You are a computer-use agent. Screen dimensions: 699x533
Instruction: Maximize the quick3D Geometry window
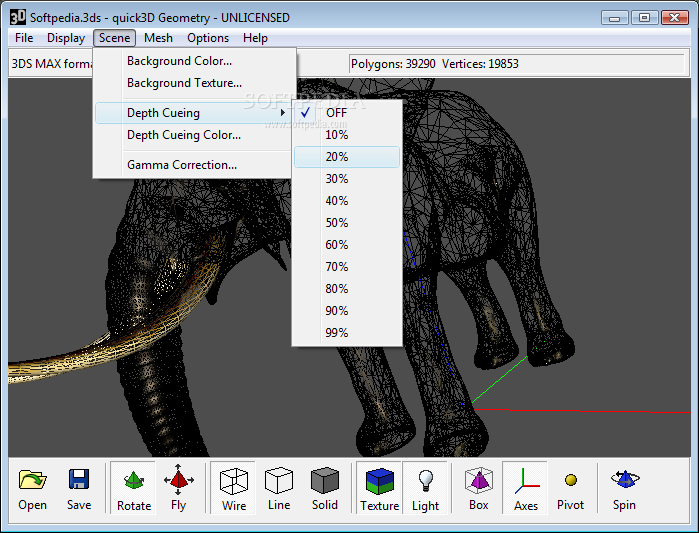click(645, 18)
